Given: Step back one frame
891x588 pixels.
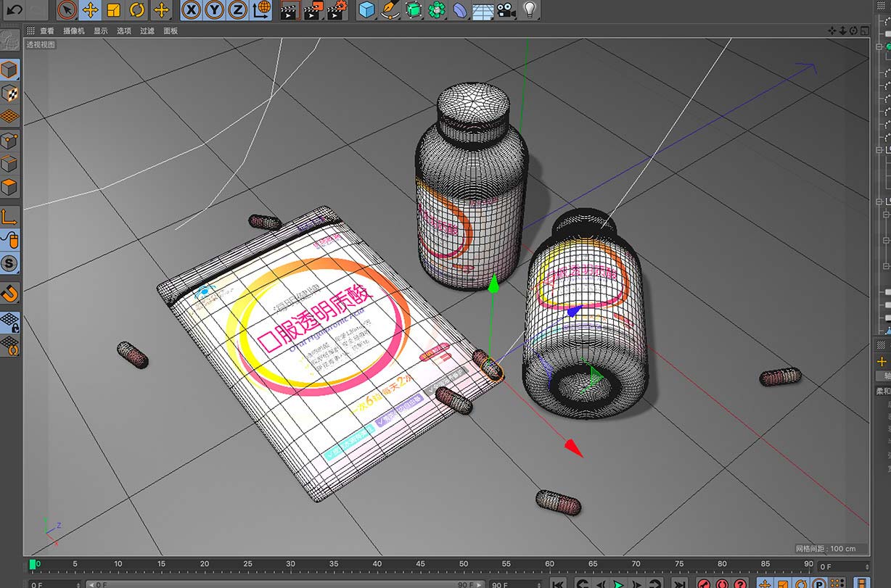Looking at the screenshot, I should (601, 582).
